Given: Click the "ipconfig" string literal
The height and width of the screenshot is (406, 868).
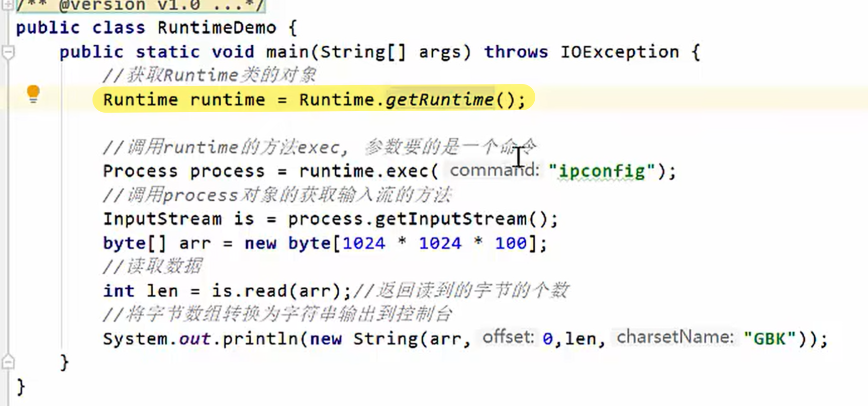Looking at the screenshot, I should [x=602, y=172].
